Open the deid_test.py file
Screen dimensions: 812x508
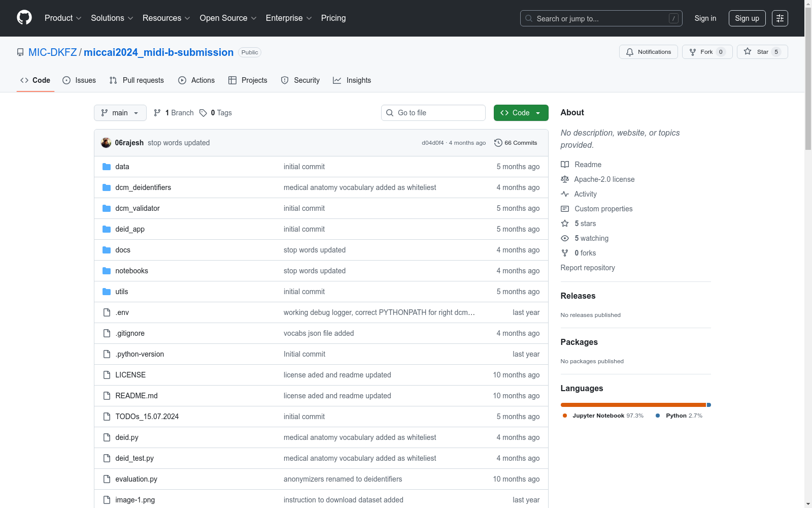[x=134, y=458]
